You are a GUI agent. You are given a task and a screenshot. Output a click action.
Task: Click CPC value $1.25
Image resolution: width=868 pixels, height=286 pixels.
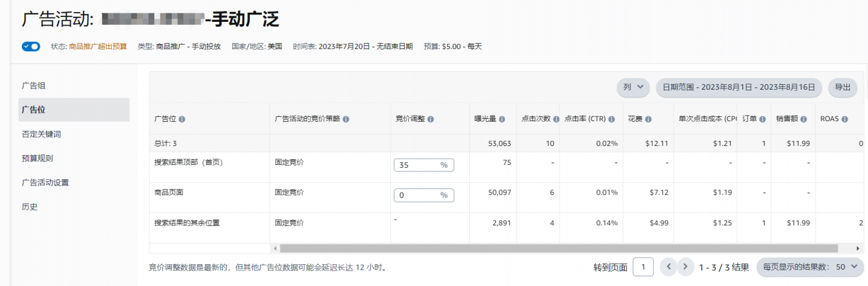click(723, 223)
